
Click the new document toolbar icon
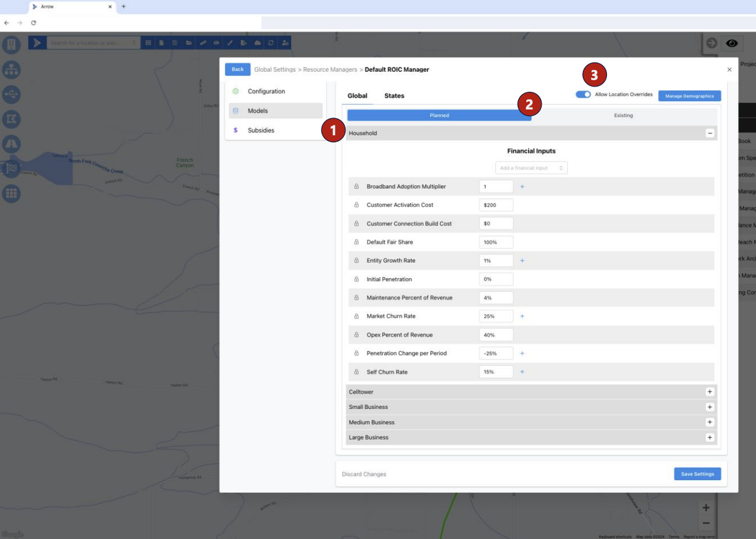tap(161, 43)
